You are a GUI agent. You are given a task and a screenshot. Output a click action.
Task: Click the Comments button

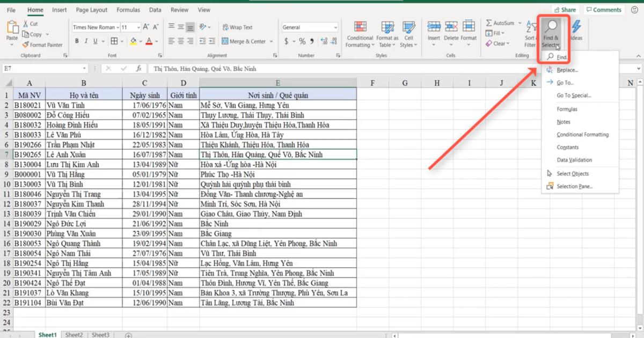(x=604, y=10)
